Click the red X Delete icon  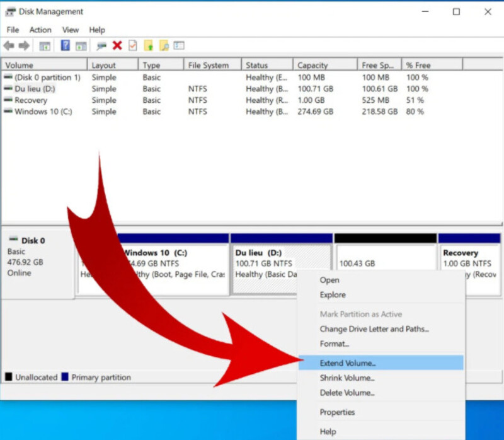[117, 45]
